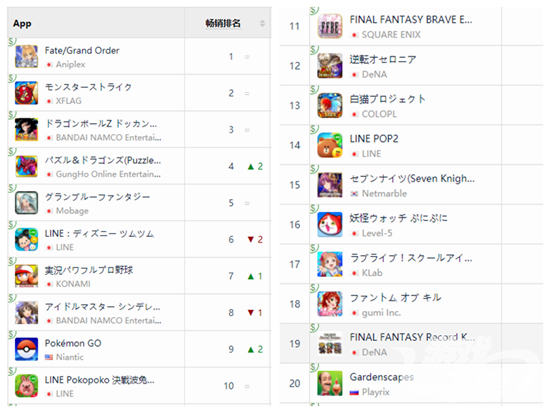The image size is (550, 413).
Task: Click the Playrix publisher name
Action: coord(376,392)
